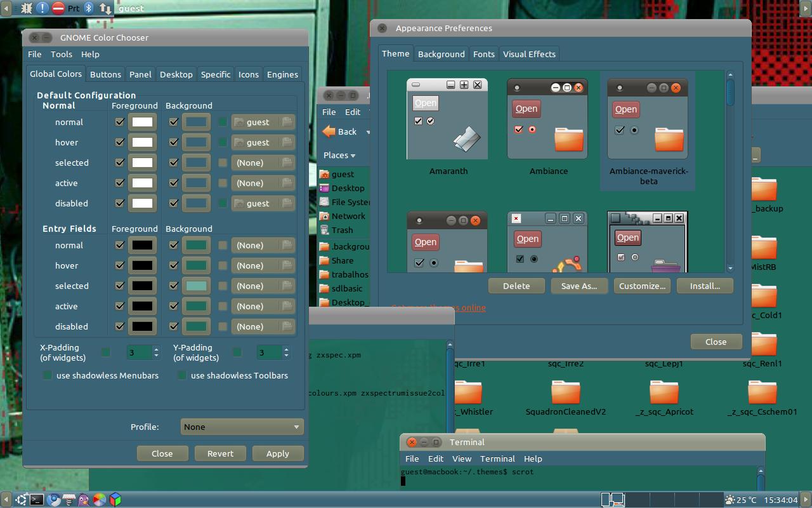This screenshot has width=812, height=508.
Task: Toggle Entry Fields normal foreground checkbox
Action: click(x=119, y=245)
